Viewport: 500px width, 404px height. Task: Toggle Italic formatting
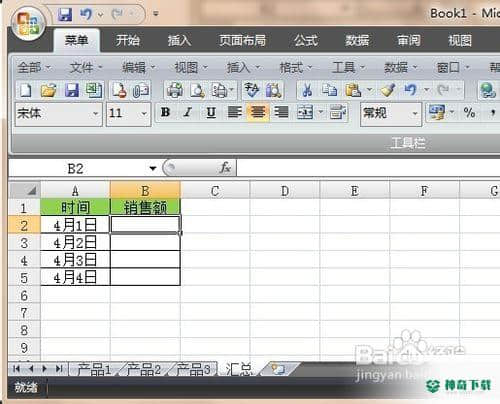point(188,113)
